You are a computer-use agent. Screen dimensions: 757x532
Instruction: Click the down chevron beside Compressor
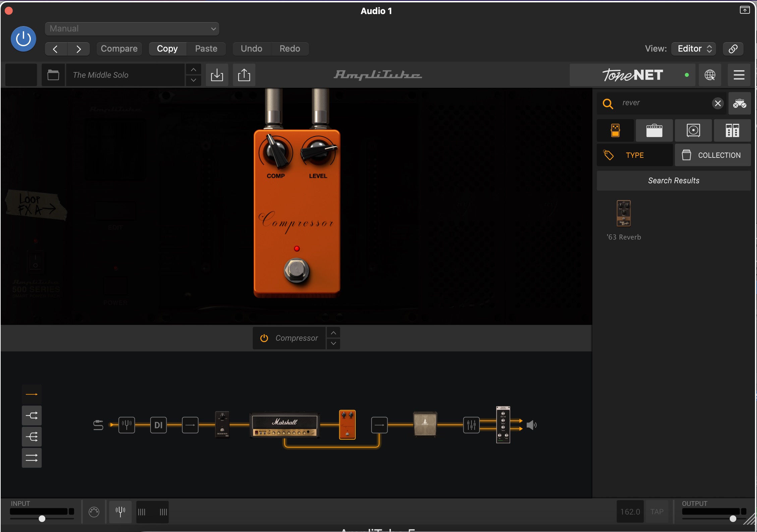[x=333, y=344]
